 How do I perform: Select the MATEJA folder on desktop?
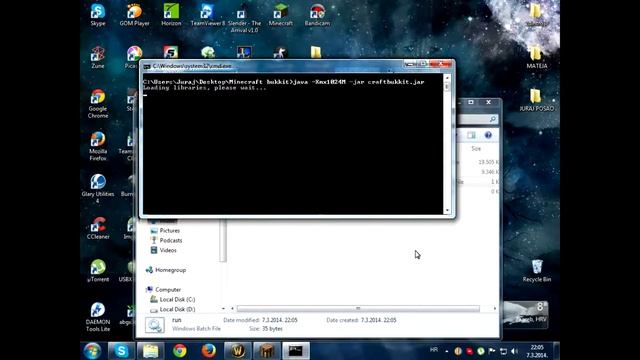536,57
